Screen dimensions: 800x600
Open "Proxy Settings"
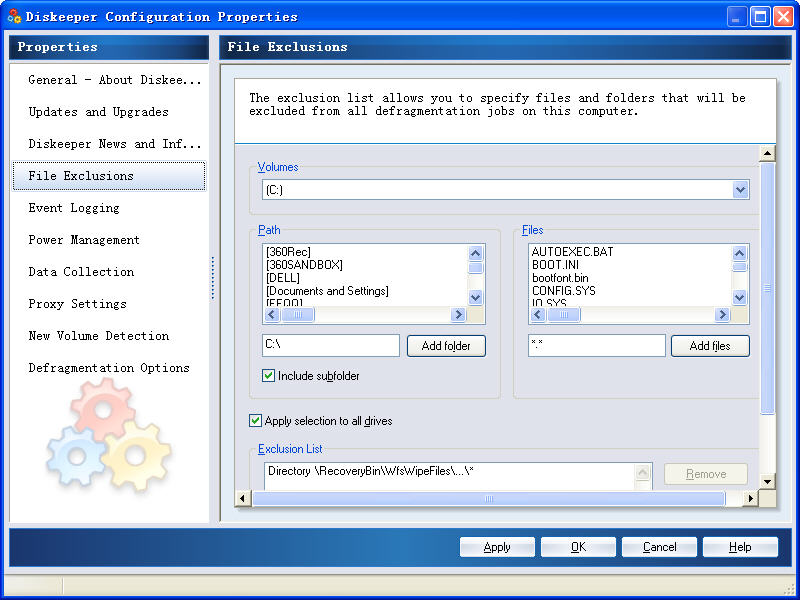(76, 304)
